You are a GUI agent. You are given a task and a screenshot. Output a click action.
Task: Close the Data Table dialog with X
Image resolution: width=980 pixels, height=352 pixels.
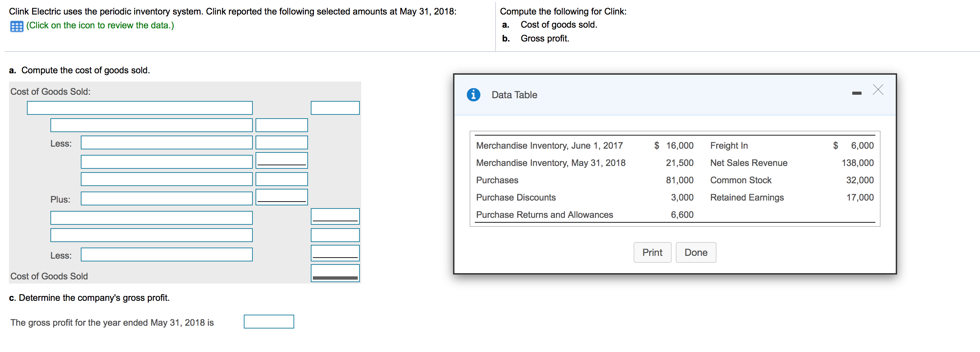pos(878,90)
